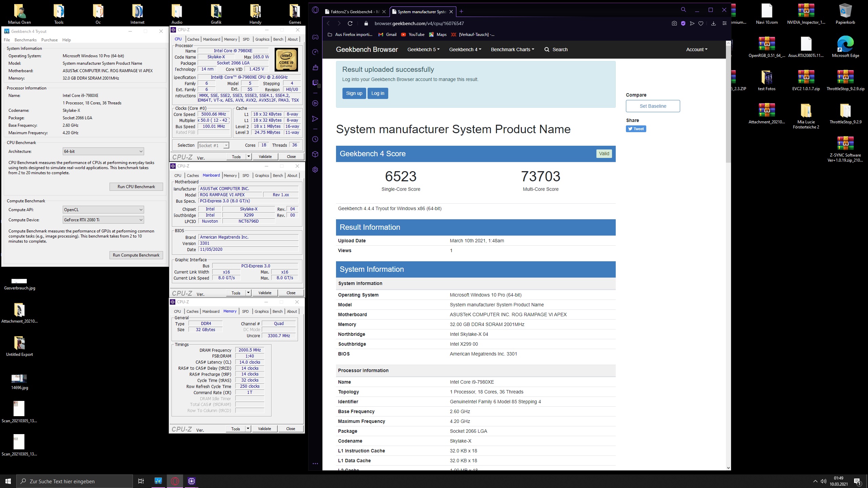The height and width of the screenshot is (488, 868).
Task: Open a new browser tab
Action: (461, 12)
